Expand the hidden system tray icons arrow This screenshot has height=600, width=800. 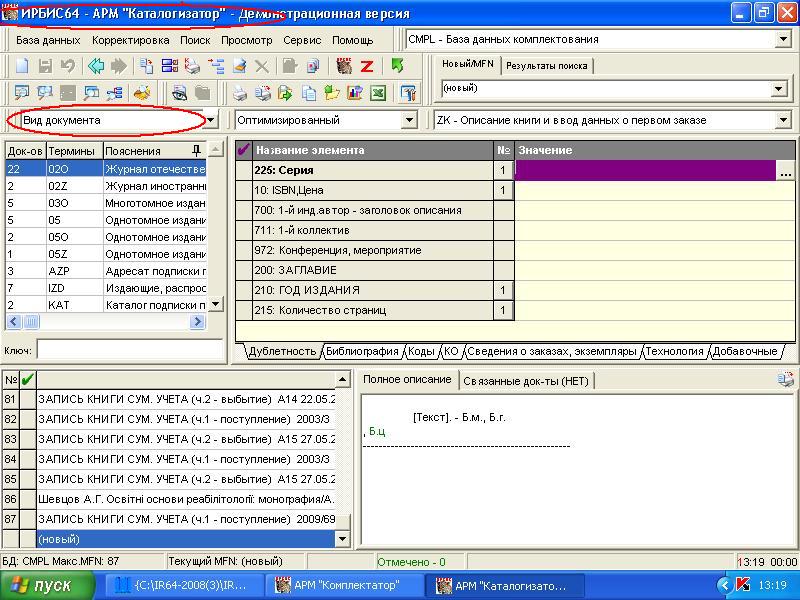tap(724, 585)
